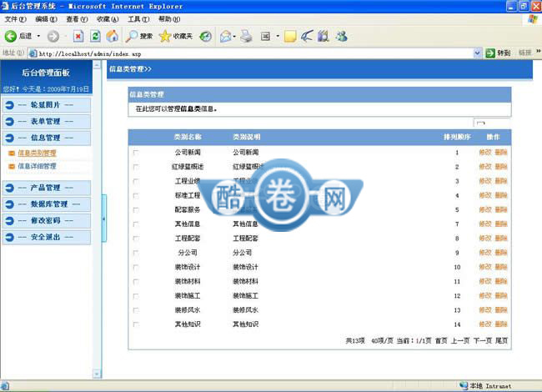Check the box for the 工程业绩 row
Viewport: 542px width, 392px height.
[136, 181]
